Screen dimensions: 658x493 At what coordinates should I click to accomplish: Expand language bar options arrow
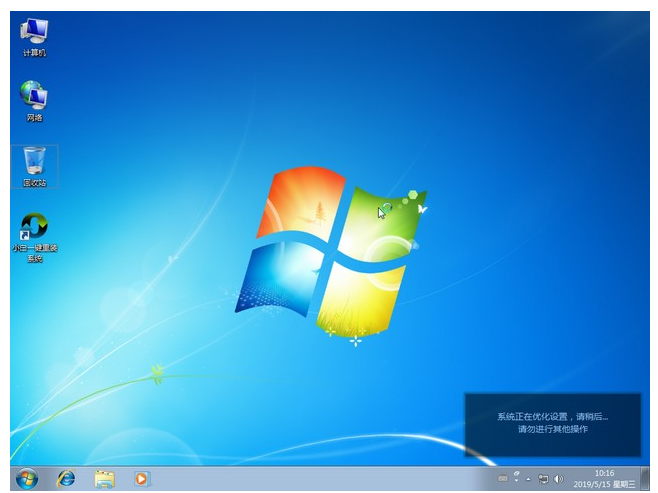click(517, 481)
